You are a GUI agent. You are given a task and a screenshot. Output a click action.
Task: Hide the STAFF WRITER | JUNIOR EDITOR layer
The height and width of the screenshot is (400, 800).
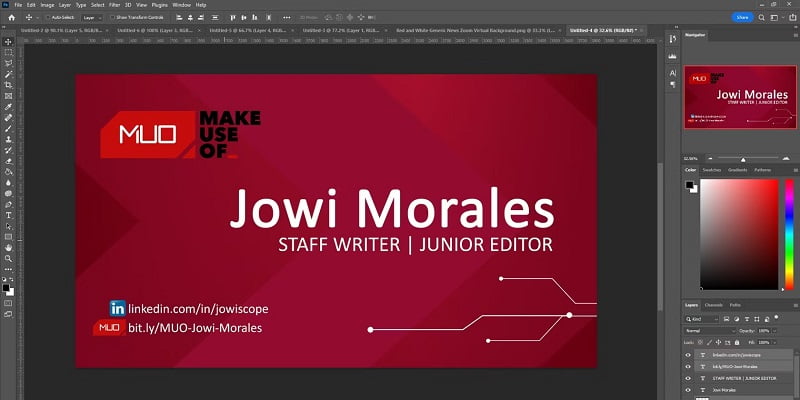click(x=687, y=379)
